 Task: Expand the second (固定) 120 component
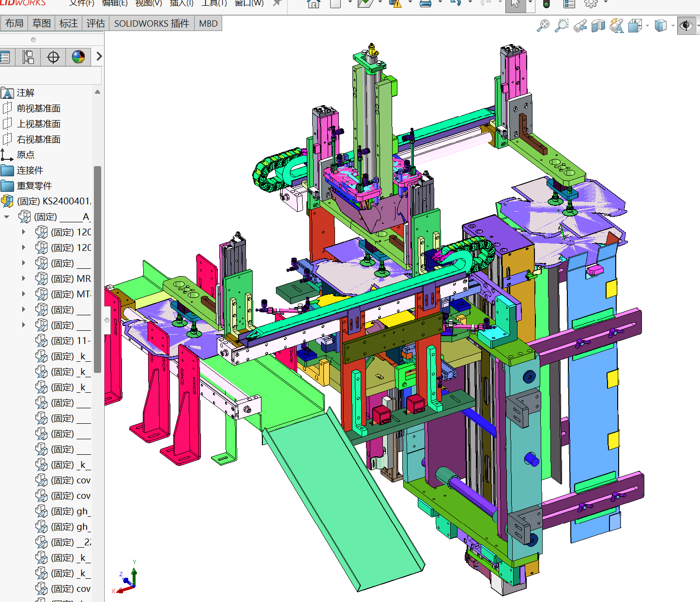coord(24,247)
